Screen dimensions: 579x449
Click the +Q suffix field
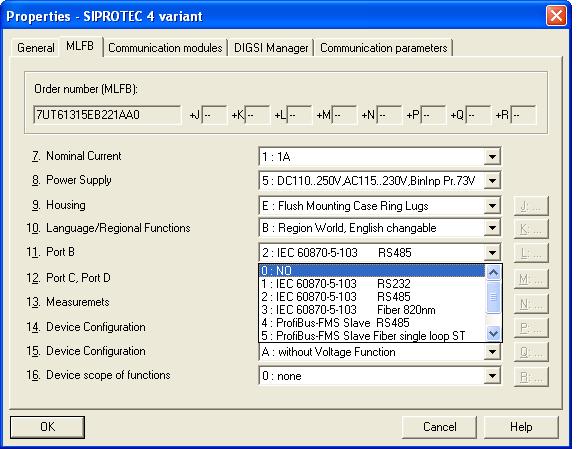478,115
